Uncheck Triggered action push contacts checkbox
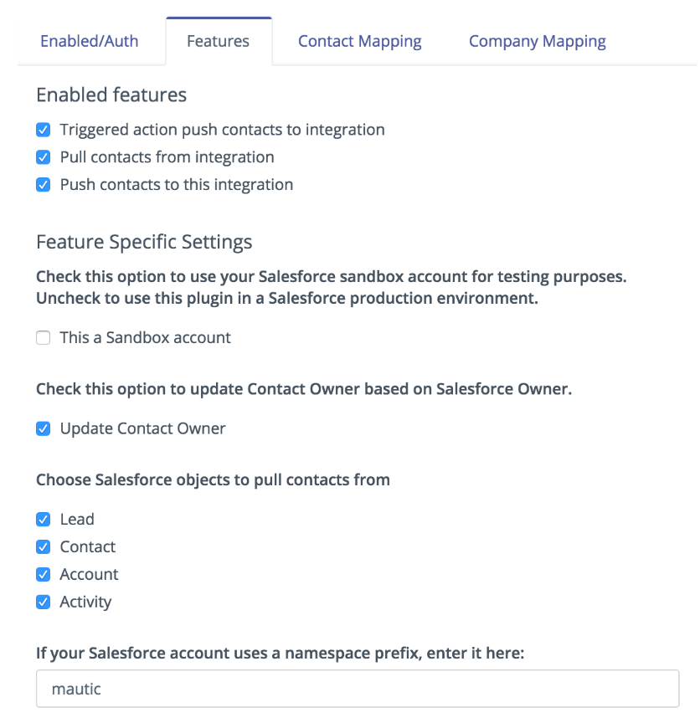The height and width of the screenshot is (728, 700). 44,131
